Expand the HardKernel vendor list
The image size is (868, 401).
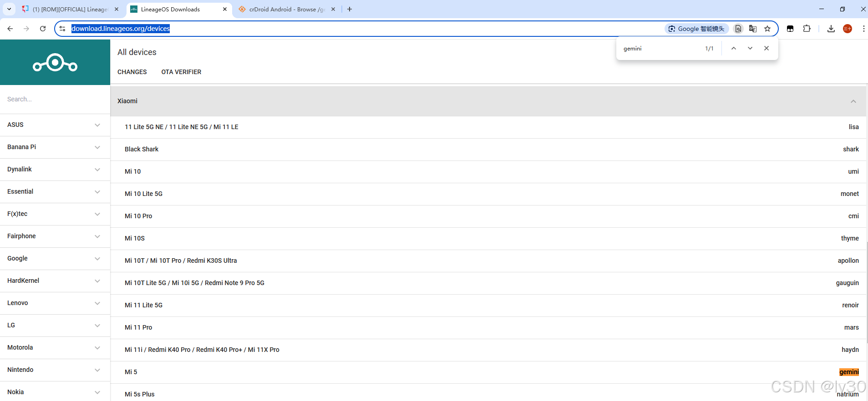click(55, 281)
